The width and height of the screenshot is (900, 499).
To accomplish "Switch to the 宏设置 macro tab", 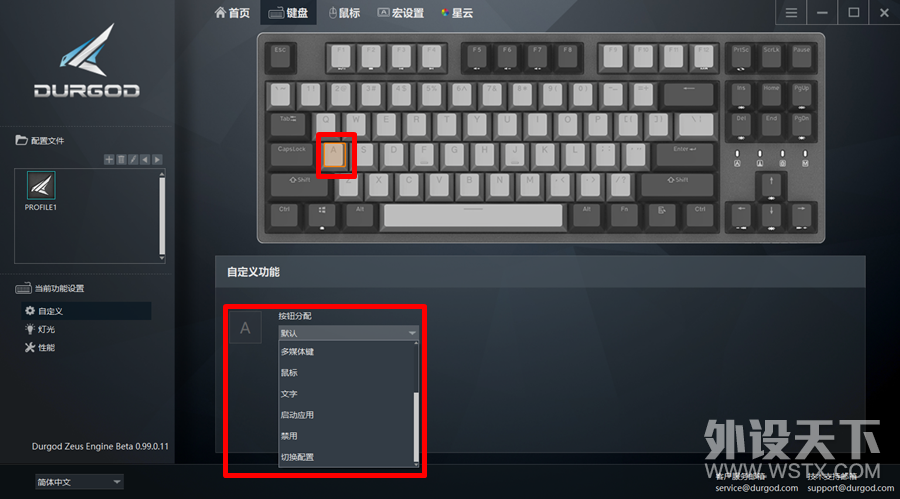I will pos(401,13).
